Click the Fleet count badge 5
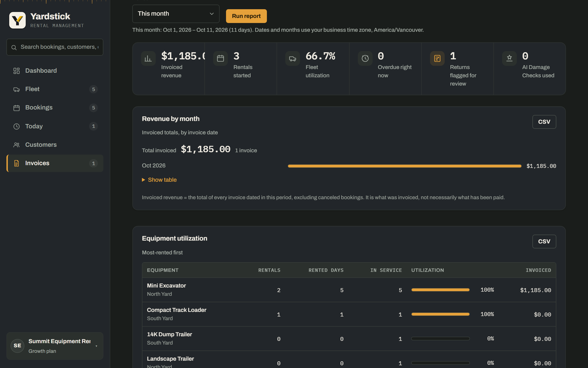This screenshot has height=368, width=588. (93, 89)
